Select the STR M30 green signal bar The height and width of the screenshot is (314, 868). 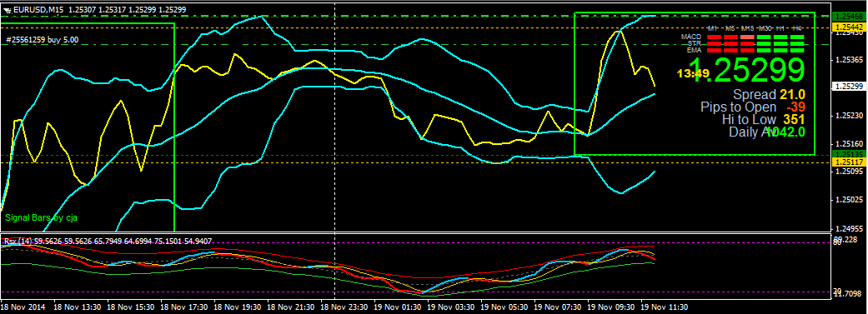(764, 43)
